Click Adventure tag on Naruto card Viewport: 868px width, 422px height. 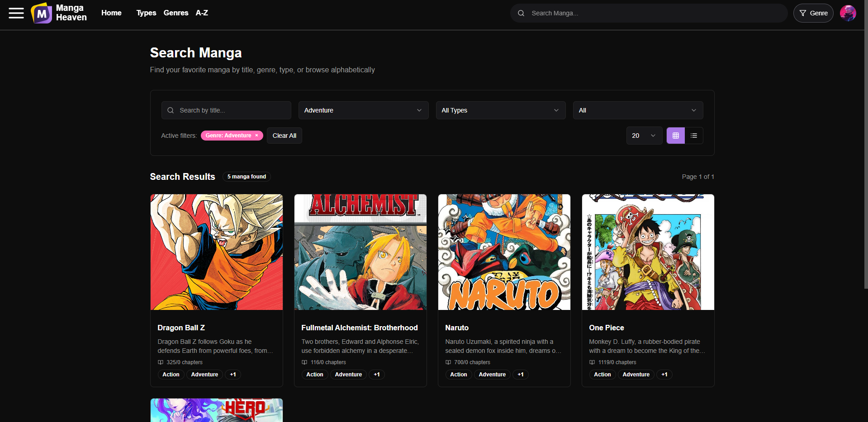(492, 375)
